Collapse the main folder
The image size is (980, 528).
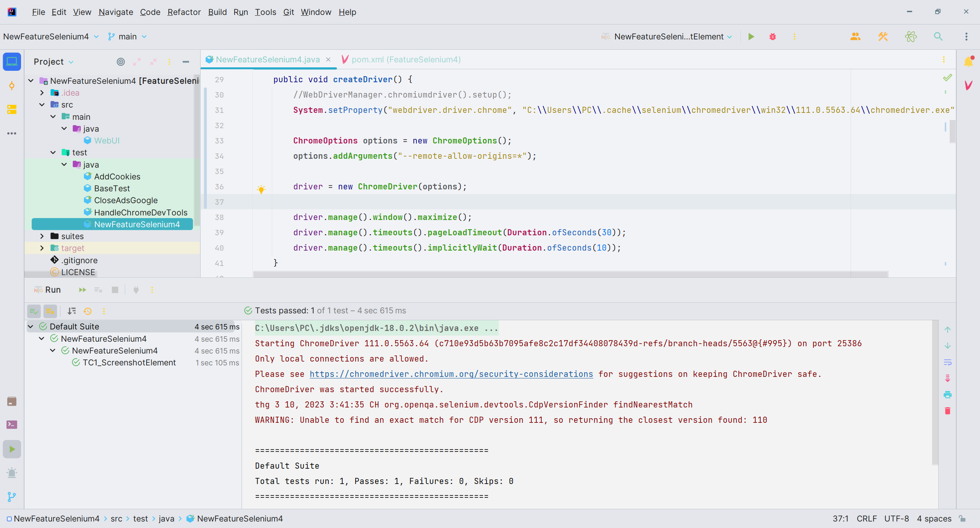[x=53, y=117]
